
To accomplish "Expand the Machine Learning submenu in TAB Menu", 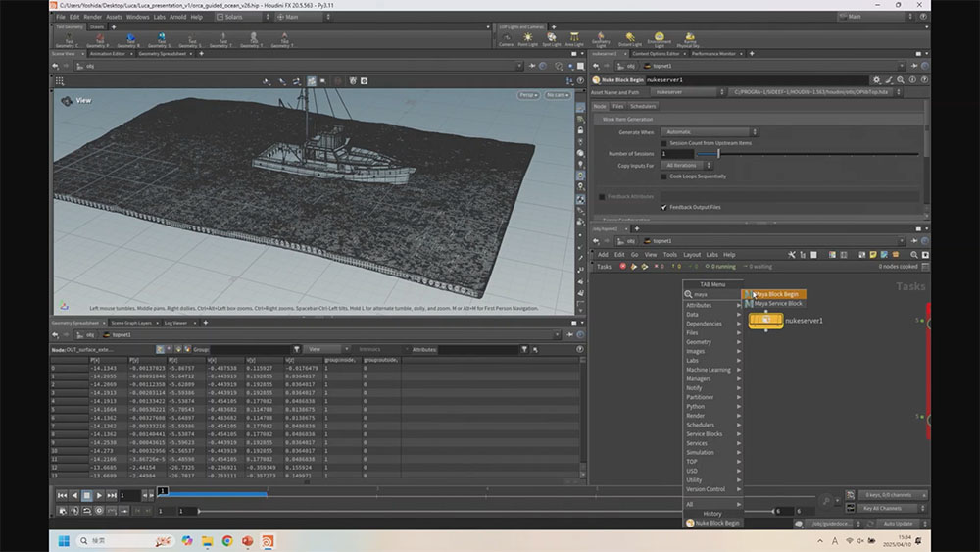I will (x=712, y=370).
